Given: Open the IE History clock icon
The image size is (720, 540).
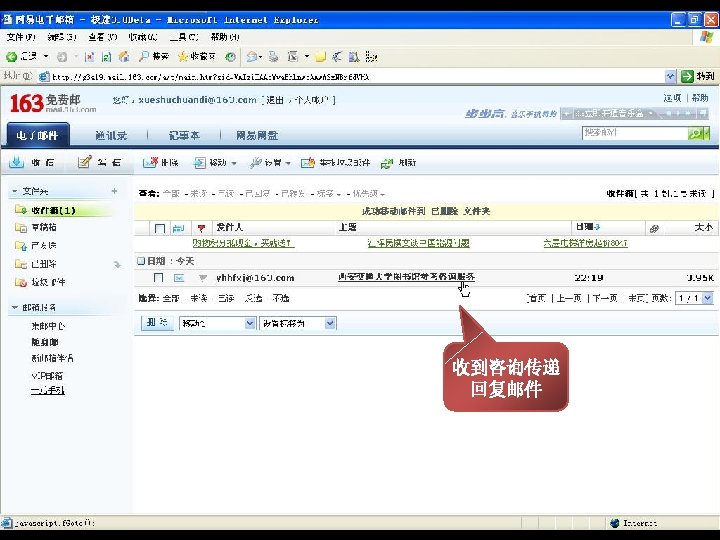Looking at the screenshot, I should [x=231, y=56].
